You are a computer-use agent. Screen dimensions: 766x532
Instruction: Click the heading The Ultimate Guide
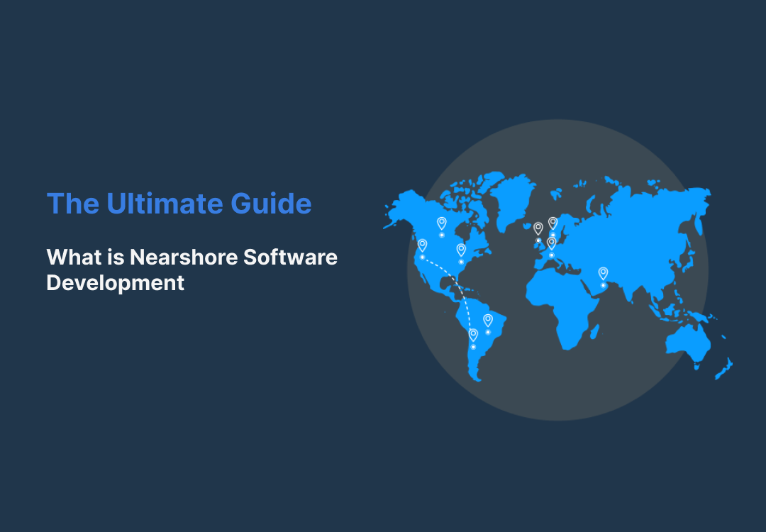[x=179, y=204]
